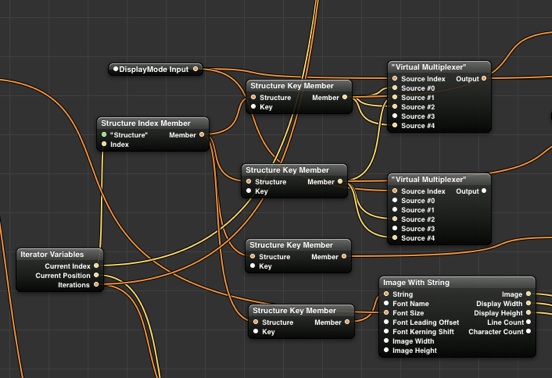Image resolution: width=552 pixels, height=378 pixels.
Task: Select the Structure Index Member node title
Action: 146,123
